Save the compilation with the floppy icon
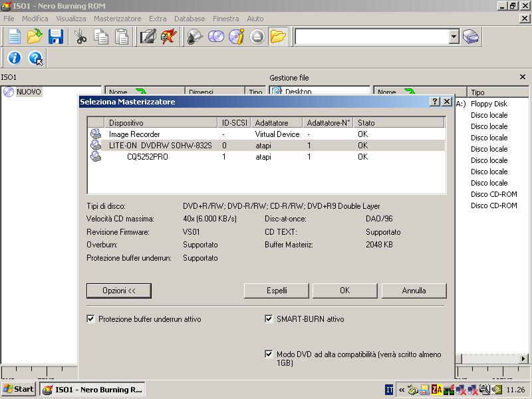The width and height of the screenshot is (532, 399). pyautogui.click(x=55, y=37)
